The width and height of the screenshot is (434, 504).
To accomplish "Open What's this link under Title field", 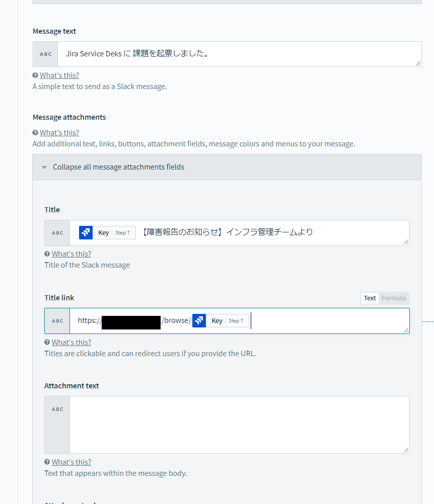I will [x=71, y=254].
